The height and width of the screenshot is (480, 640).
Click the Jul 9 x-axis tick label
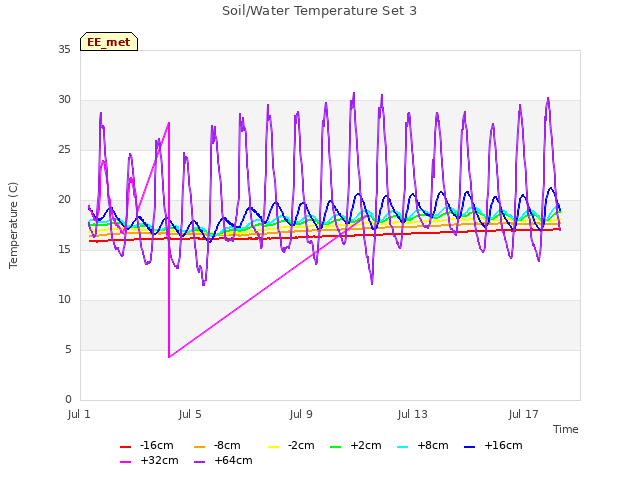(301, 414)
